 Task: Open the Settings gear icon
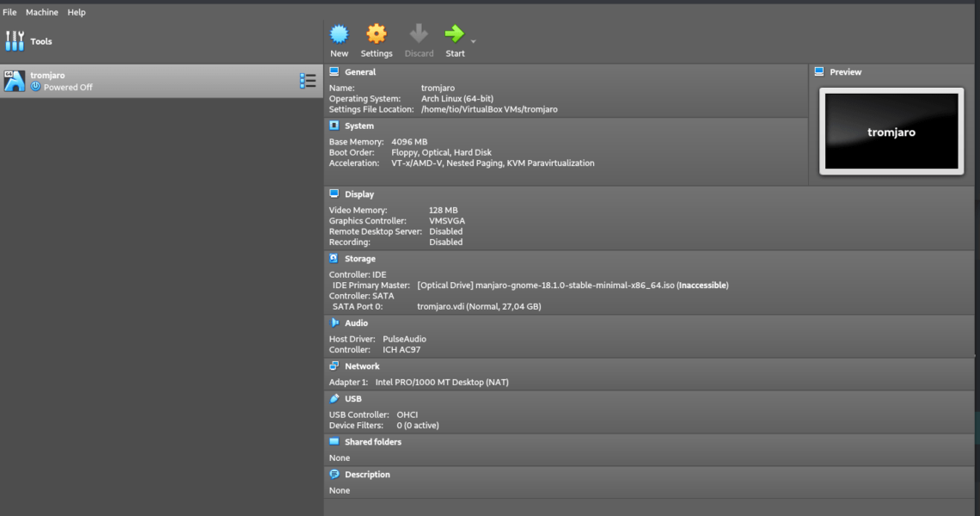click(x=376, y=34)
